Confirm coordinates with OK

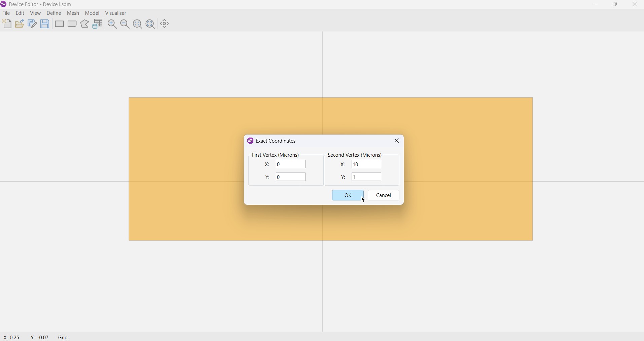coord(348,195)
